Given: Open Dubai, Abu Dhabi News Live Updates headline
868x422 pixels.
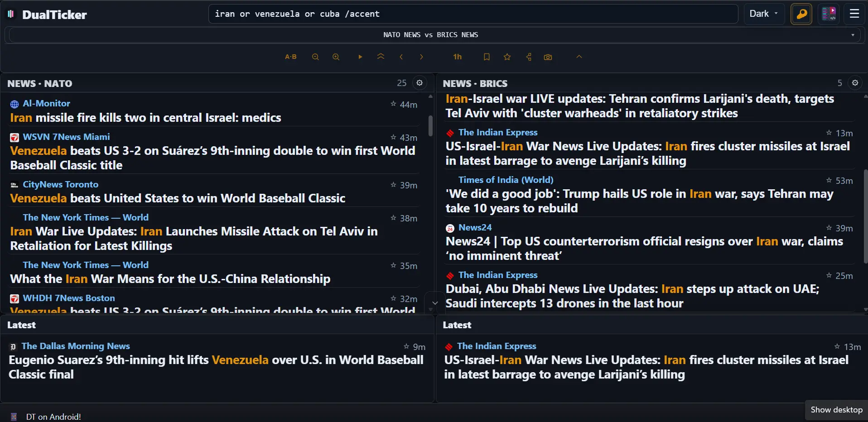Looking at the screenshot, I should click(x=632, y=296).
